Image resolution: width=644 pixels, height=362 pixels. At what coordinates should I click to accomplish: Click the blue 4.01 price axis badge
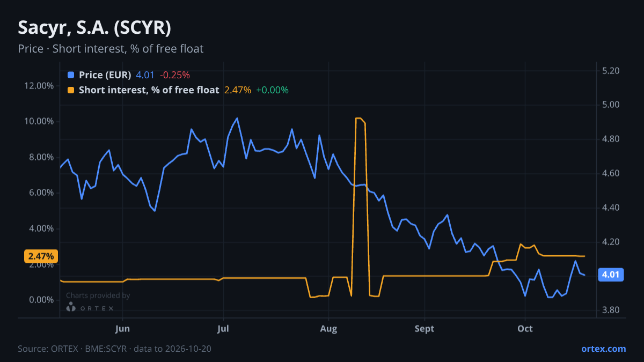pyautogui.click(x=611, y=275)
